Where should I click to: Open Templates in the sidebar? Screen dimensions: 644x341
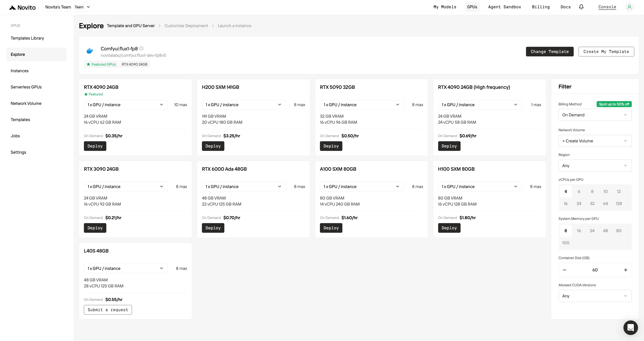click(x=37, y=120)
